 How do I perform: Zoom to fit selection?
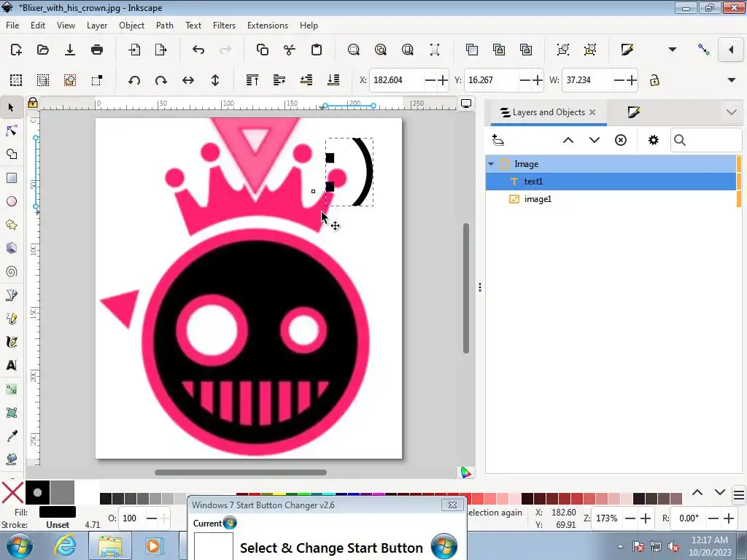[x=354, y=50]
